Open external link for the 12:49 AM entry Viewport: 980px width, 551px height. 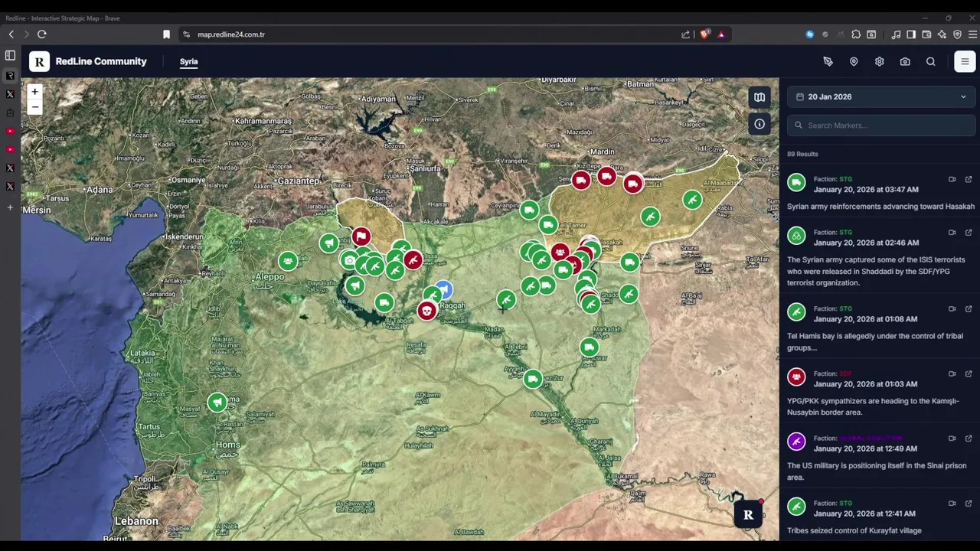[x=969, y=439]
